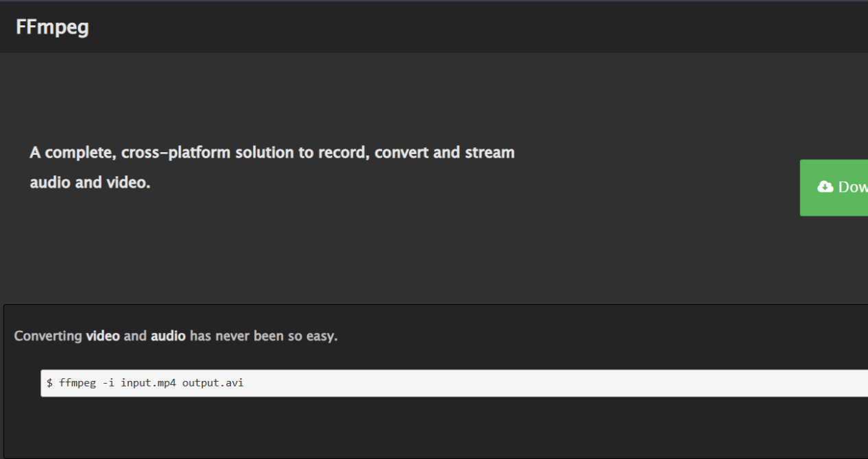Click the 'cross-platform' word in the headline
Viewport: 868px width, 459px height.
(x=176, y=152)
